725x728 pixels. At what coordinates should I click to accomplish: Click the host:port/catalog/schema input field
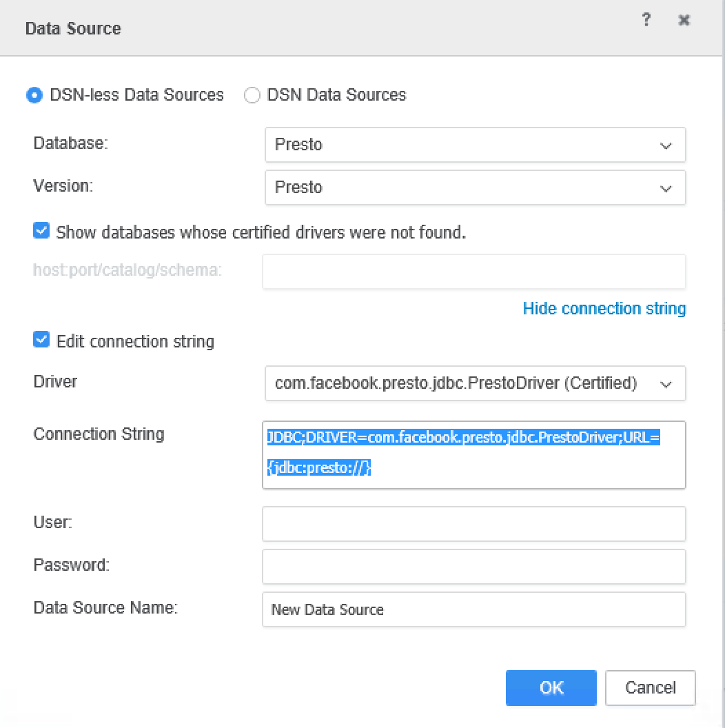[473, 271]
